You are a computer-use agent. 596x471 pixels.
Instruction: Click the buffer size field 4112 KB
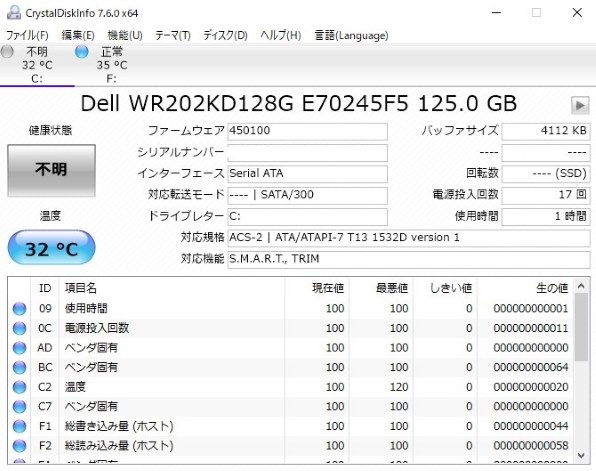click(546, 132)
